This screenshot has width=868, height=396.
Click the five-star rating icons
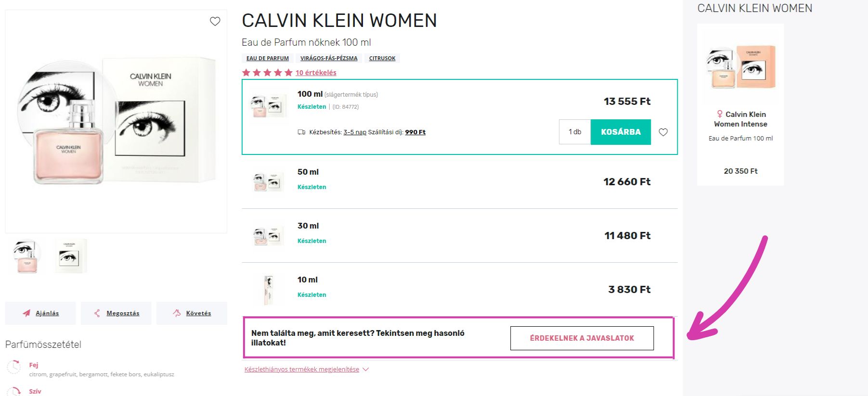(267, 73)
